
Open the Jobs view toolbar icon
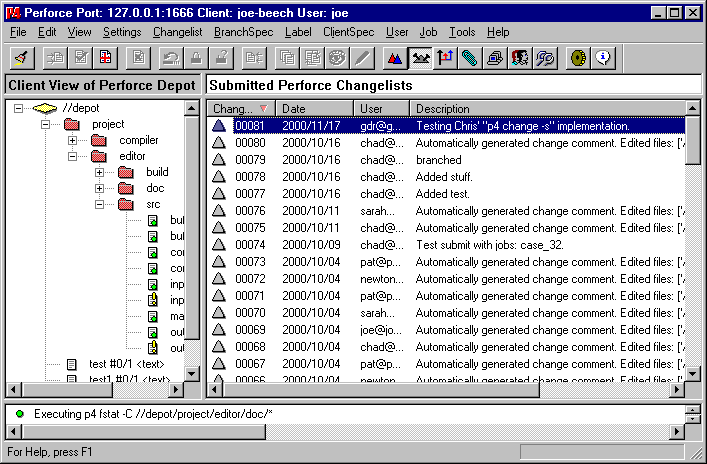click(x=545, y=58)
